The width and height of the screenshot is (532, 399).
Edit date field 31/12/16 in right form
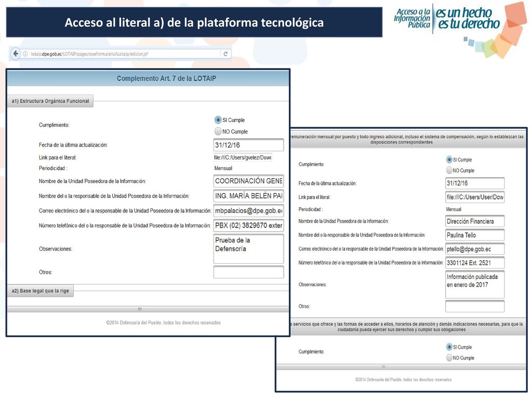475,183
